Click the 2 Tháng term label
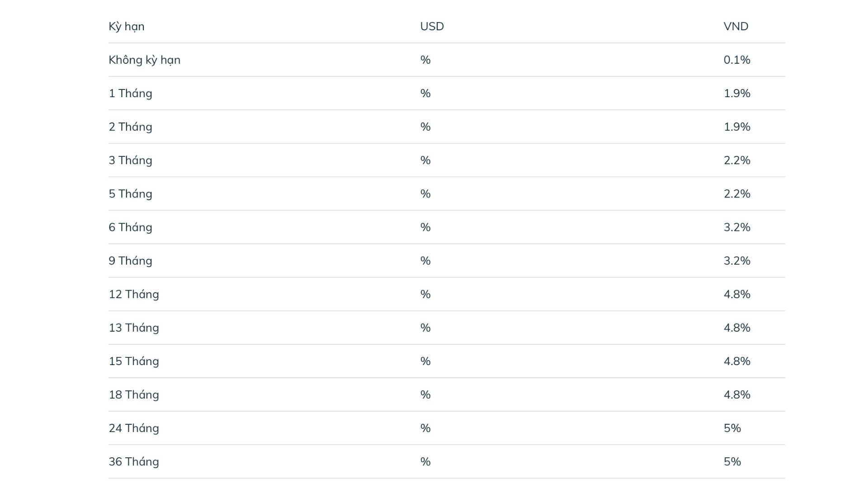The image size is (868, 488). point(130,127)
